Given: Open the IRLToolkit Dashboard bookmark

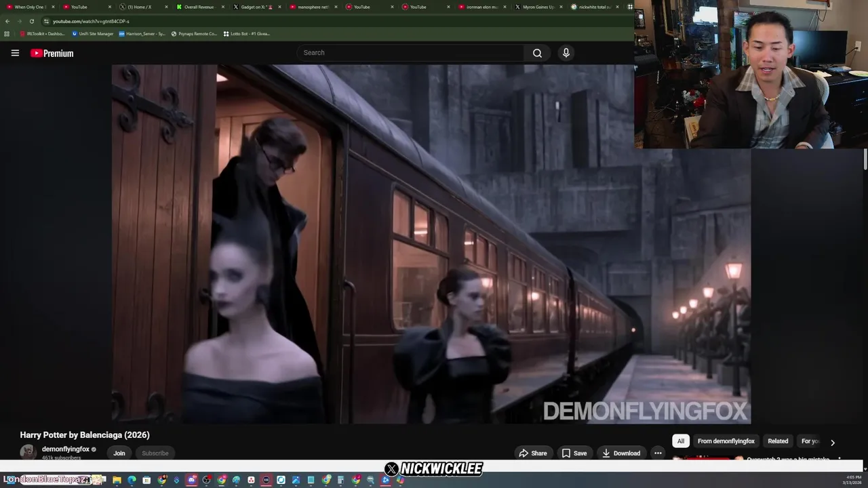Looking at the screenshot, I should (x=42, y=33).
